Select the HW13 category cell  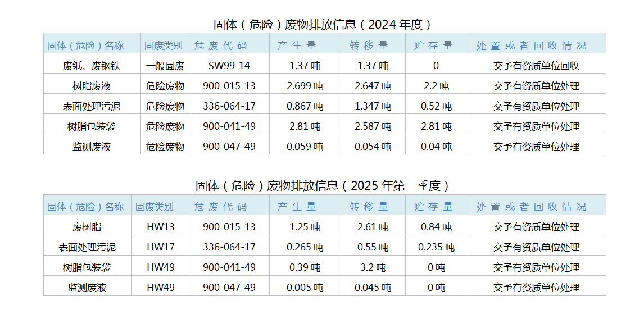point(161,227)
